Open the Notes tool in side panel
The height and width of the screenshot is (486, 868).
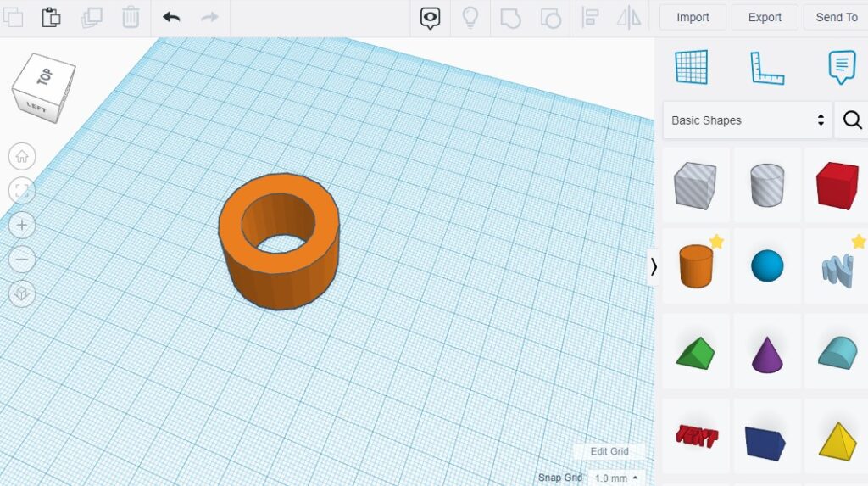(x=842, y=67)
